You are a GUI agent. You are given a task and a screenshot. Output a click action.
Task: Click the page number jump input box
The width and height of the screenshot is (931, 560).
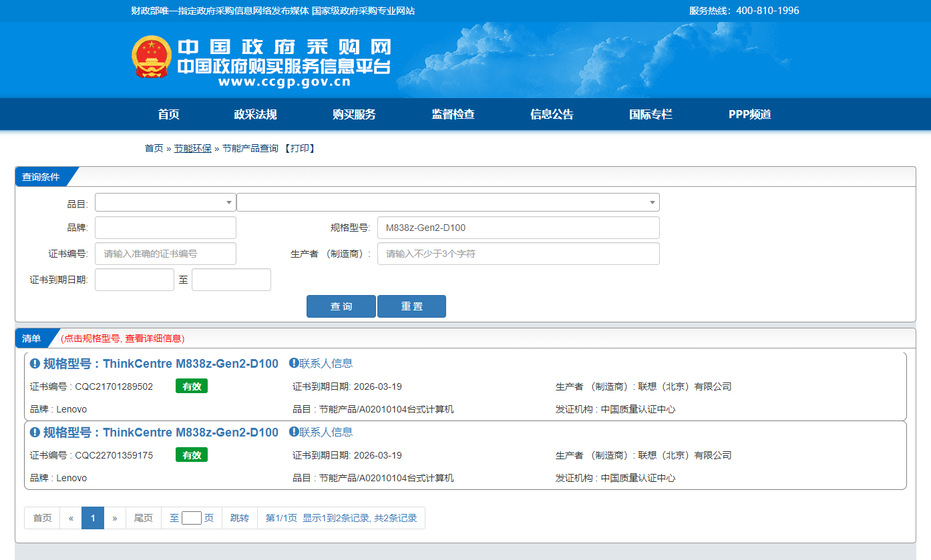192,518
